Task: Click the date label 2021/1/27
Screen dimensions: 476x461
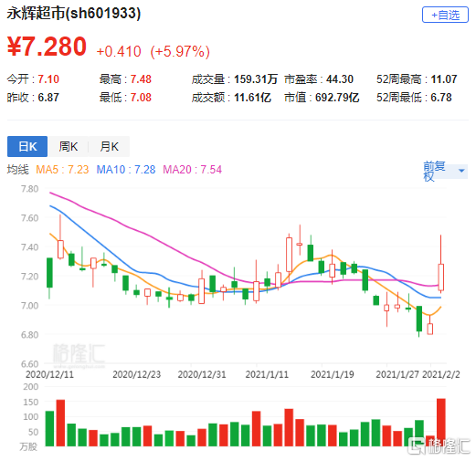Action: [397, 374]
